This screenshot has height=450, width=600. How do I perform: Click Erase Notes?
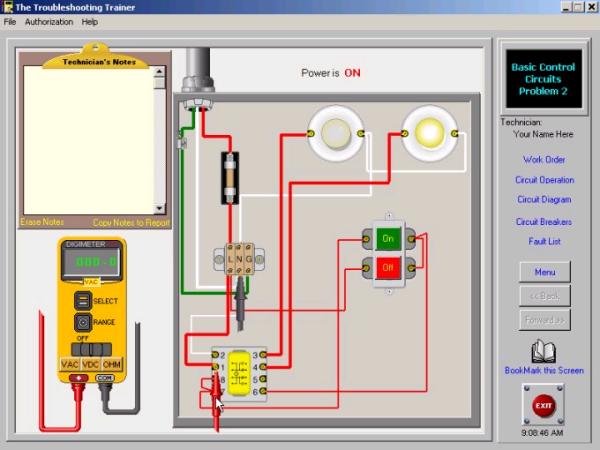(x=42, y=222)
